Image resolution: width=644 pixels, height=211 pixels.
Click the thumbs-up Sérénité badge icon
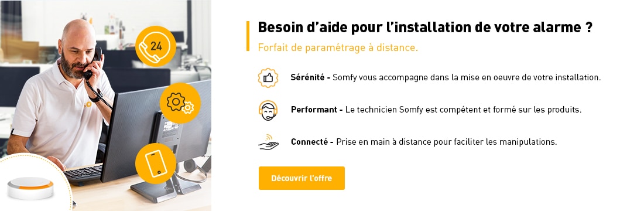click(268, 78)
